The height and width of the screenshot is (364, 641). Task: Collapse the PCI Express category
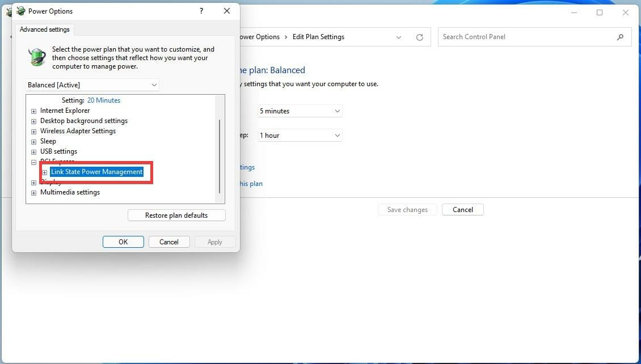pos(33,162)
